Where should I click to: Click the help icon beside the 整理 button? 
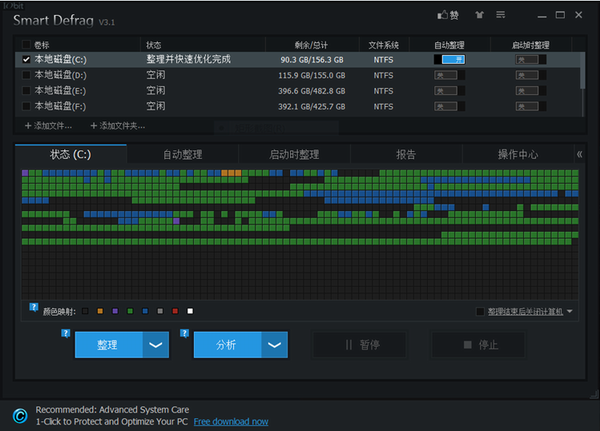click(x=66, y=334)
